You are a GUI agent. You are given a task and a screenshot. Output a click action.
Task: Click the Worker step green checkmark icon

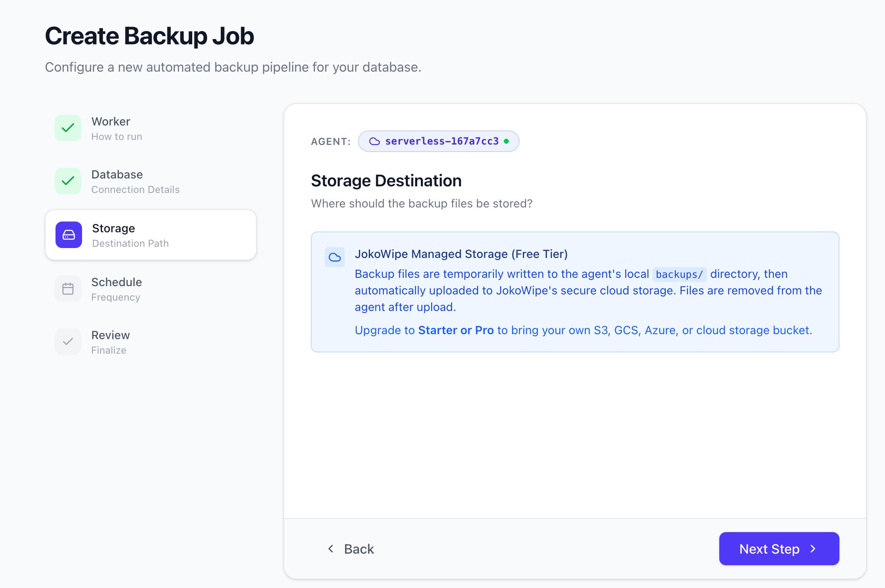pos(68,128)
